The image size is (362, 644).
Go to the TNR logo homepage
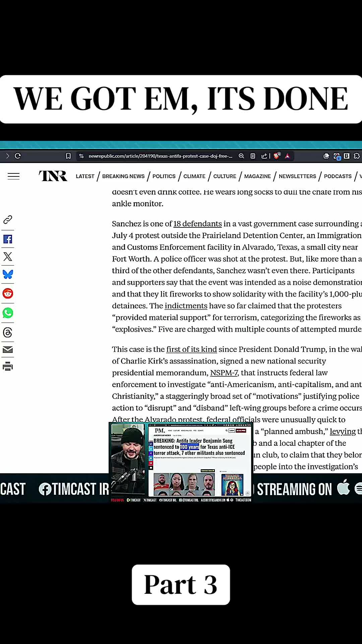pyautogui.click(x=53, y=176)
